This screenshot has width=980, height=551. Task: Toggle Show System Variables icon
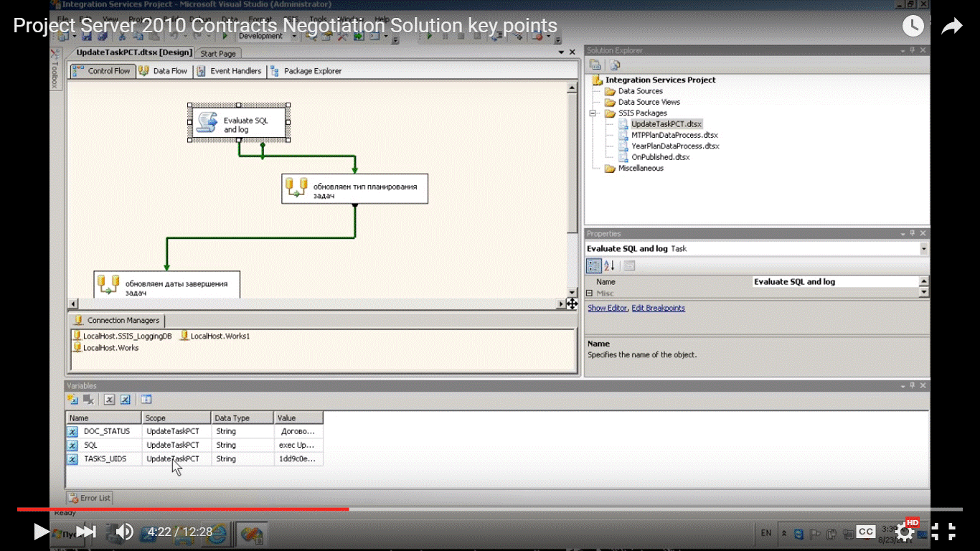[x=109, y=400]
